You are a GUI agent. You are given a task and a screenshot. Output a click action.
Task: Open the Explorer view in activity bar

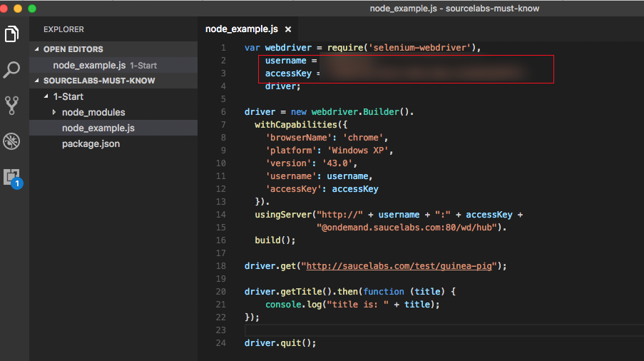pos(11,34)
